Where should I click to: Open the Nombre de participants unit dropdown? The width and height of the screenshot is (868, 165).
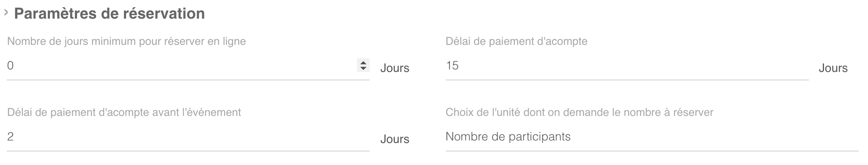point(652,137)
